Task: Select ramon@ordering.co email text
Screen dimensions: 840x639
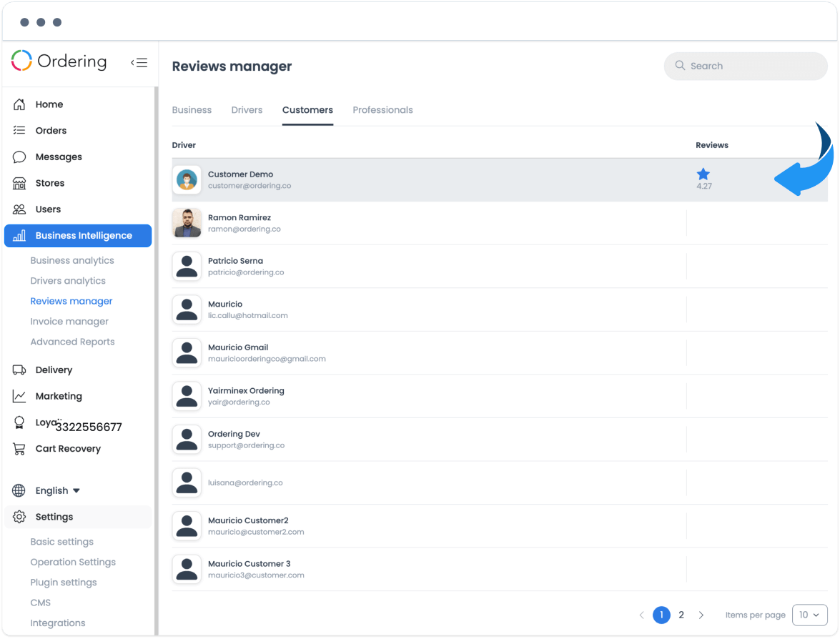Action: click(244, 229)
